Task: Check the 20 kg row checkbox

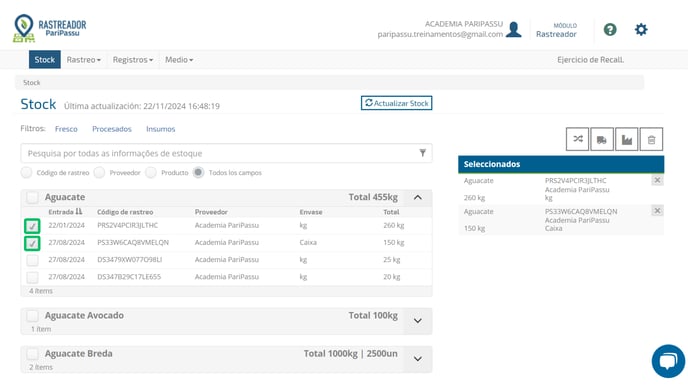Action: [32, 277]
